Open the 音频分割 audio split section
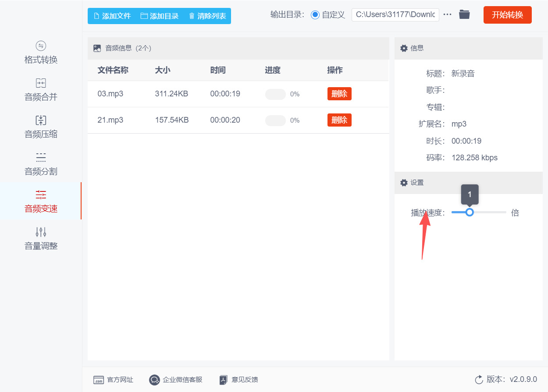Image resolution: width=548 pixels, height=392 pixels. tap(41, 164)
